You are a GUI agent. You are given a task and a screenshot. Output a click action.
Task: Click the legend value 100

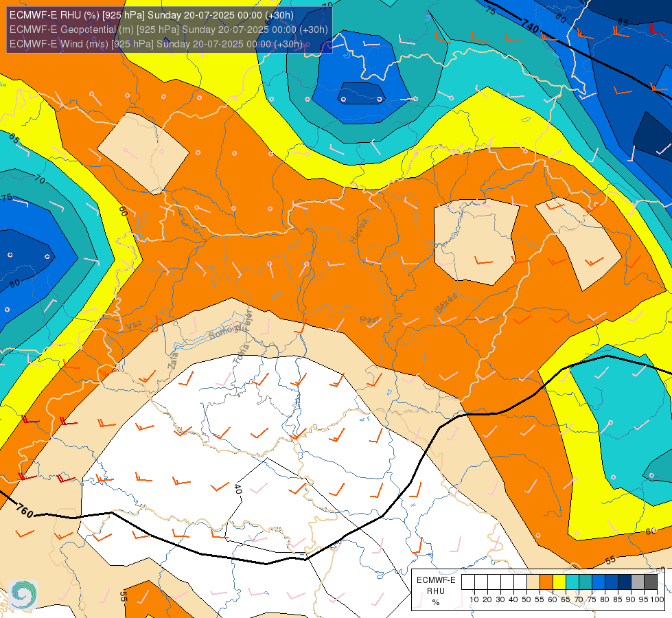pos(657,599)
